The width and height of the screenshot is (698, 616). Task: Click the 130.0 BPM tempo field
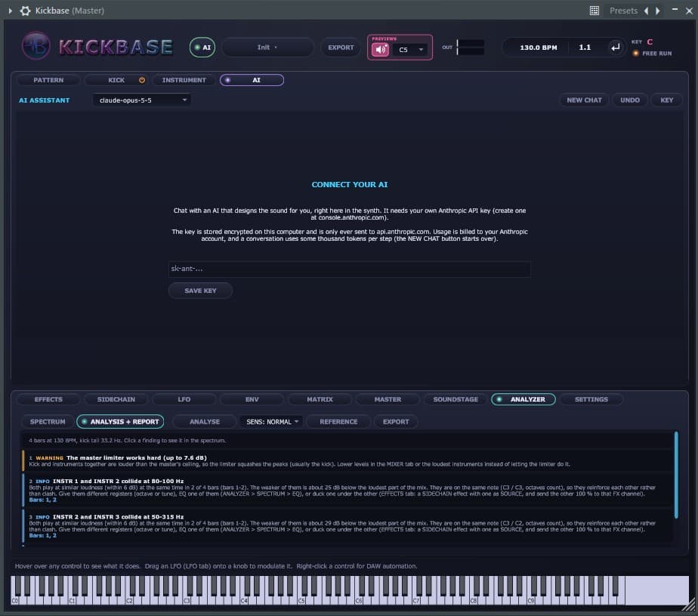tap(538, 47)
